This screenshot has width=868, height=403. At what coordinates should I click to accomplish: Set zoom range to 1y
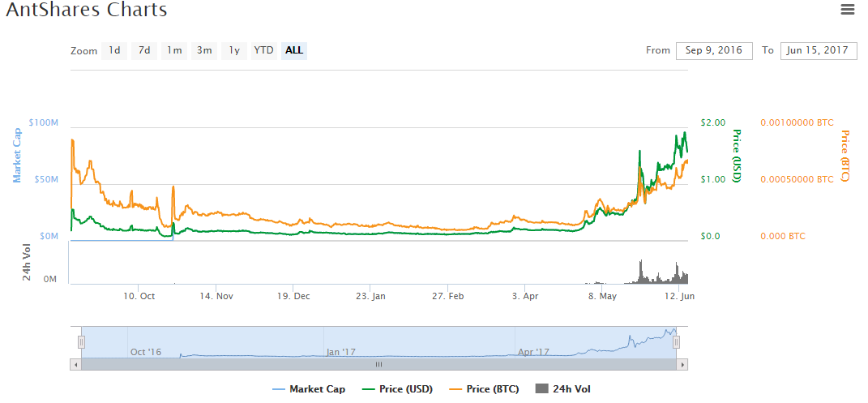tap(234, 50)
